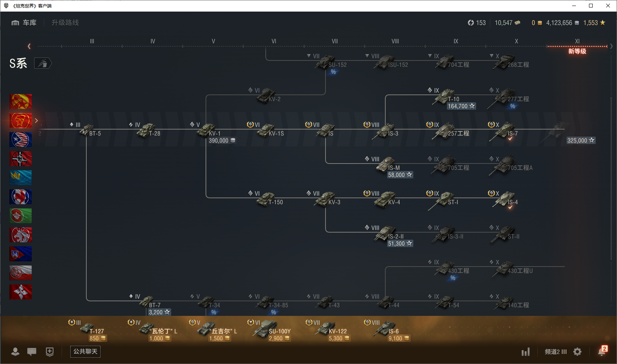Select the USA nation flag
The width and height of the screenshot is (617, 364).
coord(21,140)
